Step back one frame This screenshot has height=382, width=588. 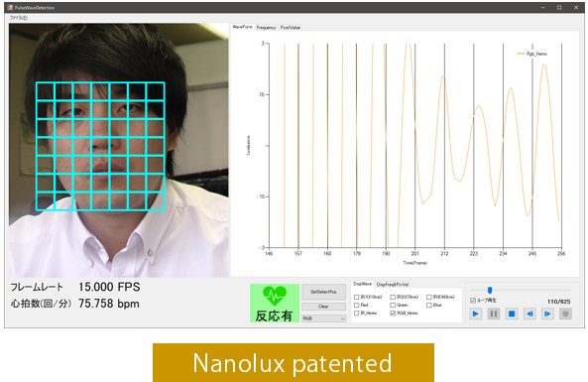[x=529, y=314]
